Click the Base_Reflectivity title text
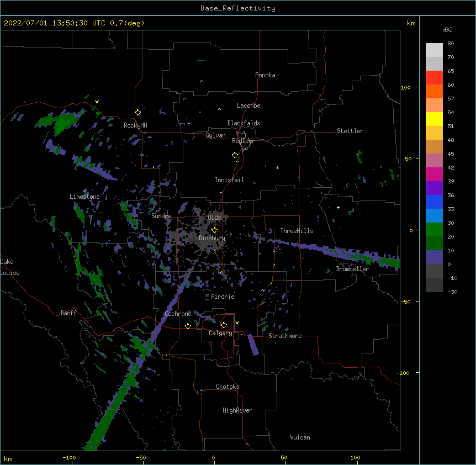This screenshot has height=465, width=476. tap(238, 8)
